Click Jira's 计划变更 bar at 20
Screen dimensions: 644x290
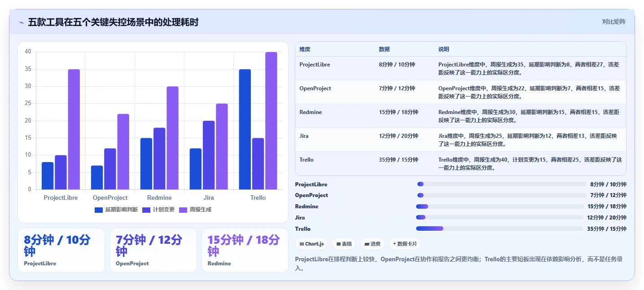(209, 155)
